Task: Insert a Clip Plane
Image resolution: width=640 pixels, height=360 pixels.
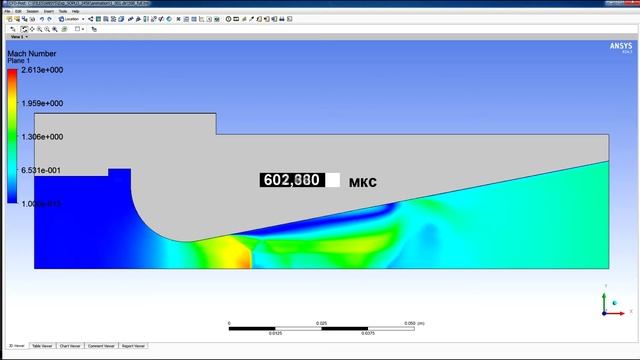Action: (x=161, y=19)
